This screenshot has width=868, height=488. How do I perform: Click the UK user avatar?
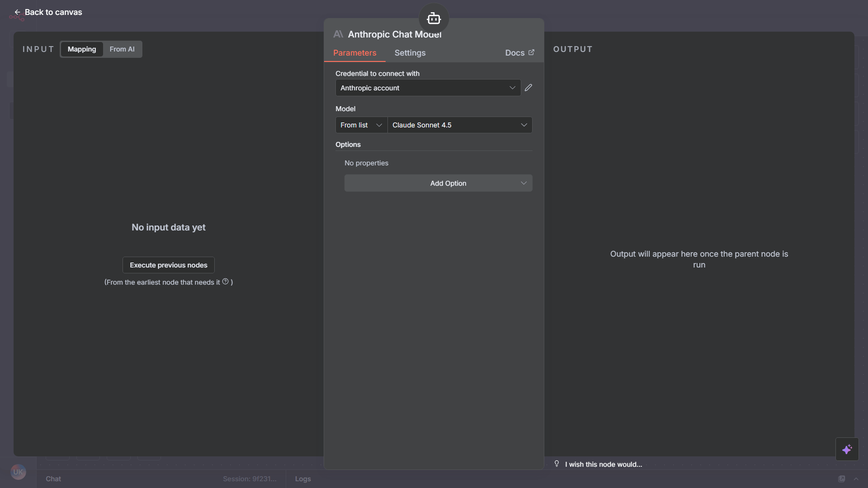click(18, 472)
